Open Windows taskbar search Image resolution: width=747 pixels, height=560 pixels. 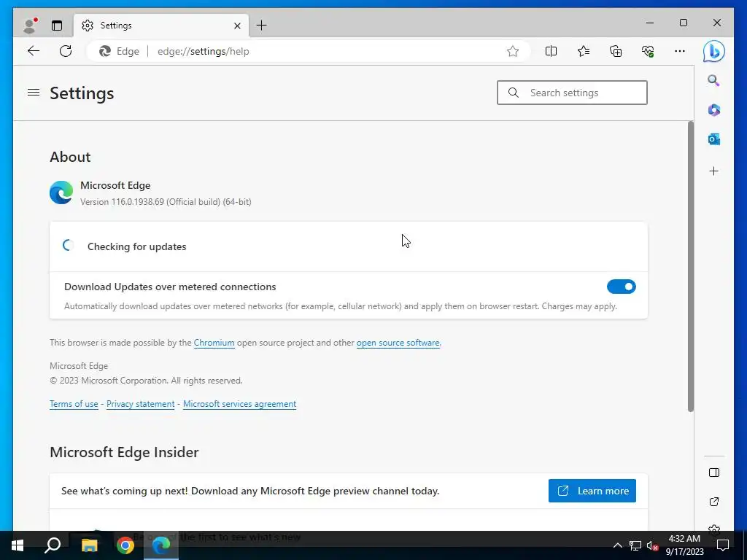pyautogui.click(x=53, y=545)
